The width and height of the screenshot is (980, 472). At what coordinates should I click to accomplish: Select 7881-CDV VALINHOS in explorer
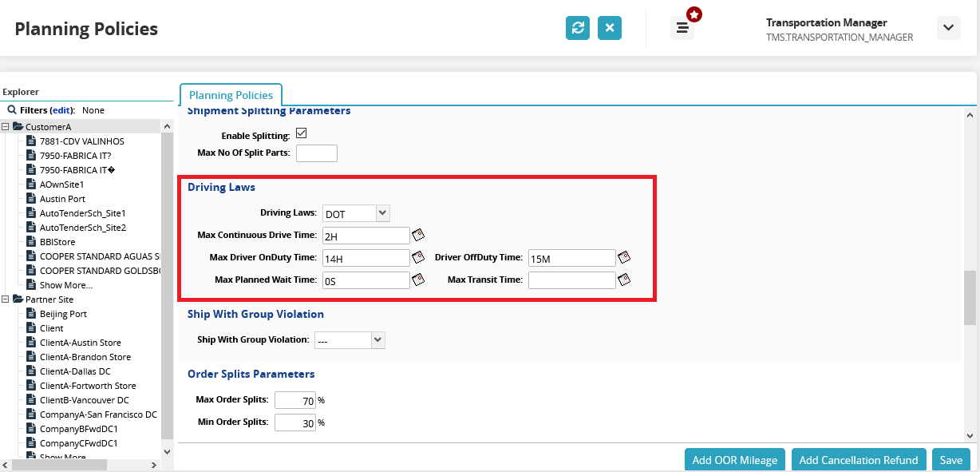coord(81,141)
